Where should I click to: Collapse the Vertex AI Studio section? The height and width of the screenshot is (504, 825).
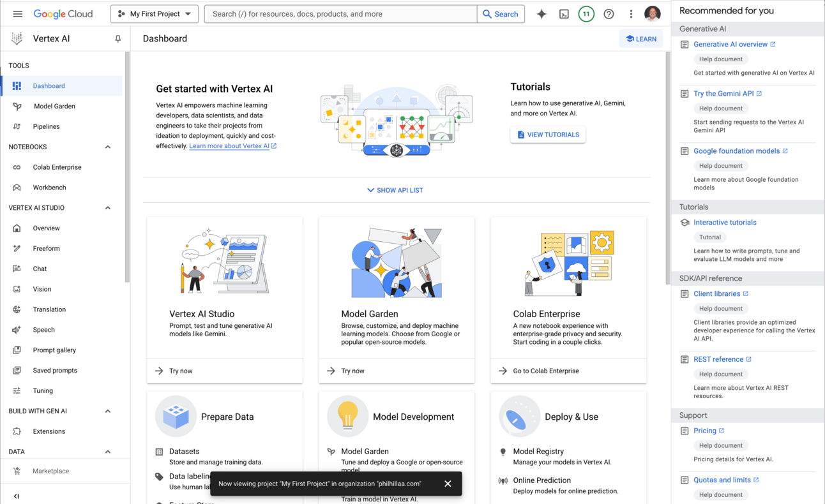point(107,208)
